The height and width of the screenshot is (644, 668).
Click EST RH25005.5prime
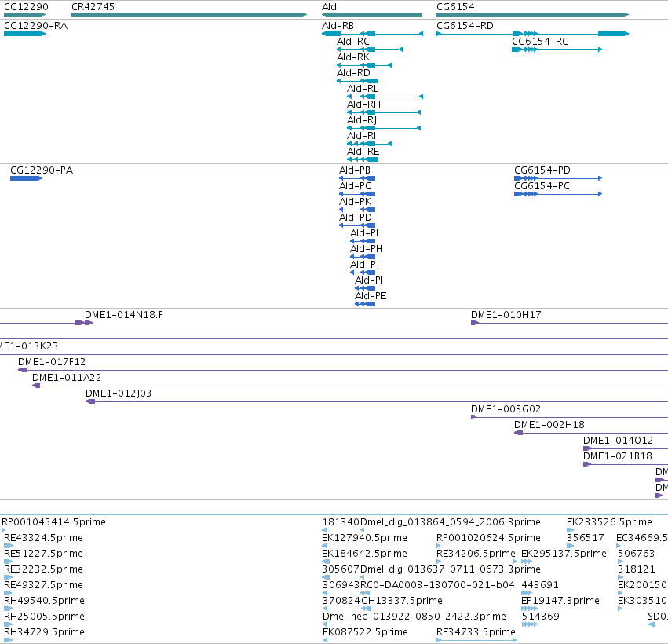point(44,617)
